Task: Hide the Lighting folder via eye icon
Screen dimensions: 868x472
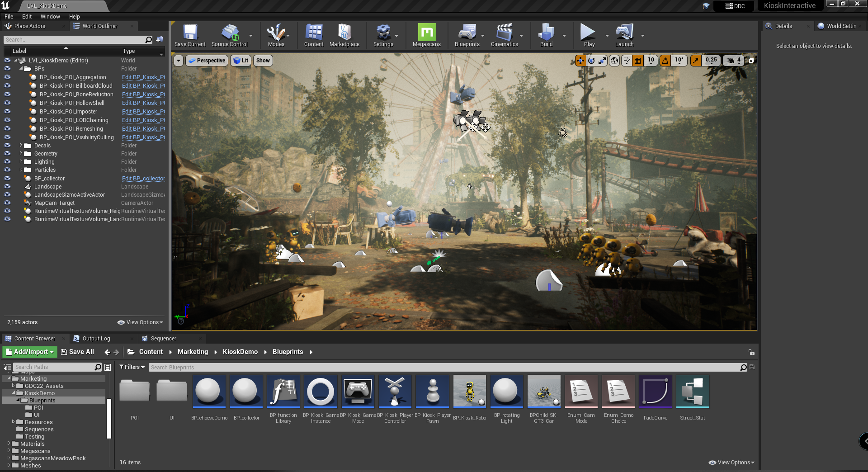Action: pyautogui.click(x=7, y=162)
